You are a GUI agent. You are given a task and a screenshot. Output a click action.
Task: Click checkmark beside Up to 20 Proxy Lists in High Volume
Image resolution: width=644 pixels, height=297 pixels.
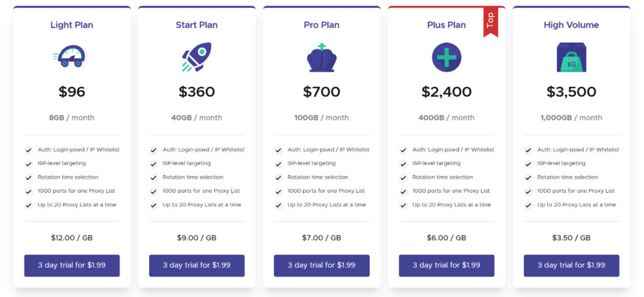pos(528,205)
